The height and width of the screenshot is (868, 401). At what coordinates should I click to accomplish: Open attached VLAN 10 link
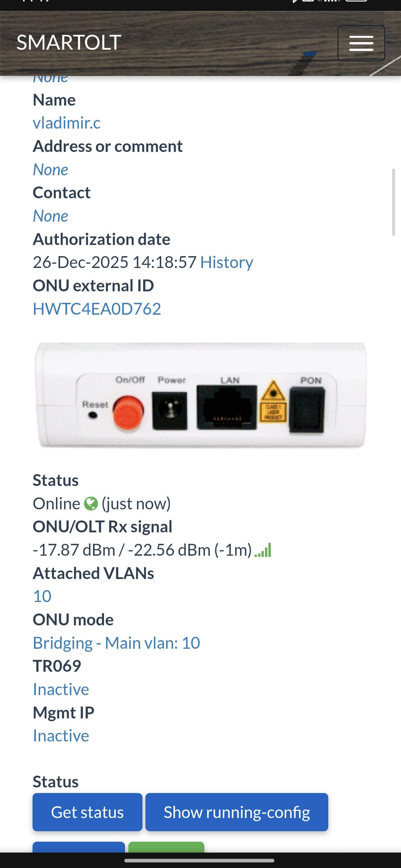(x=42, y=596)
